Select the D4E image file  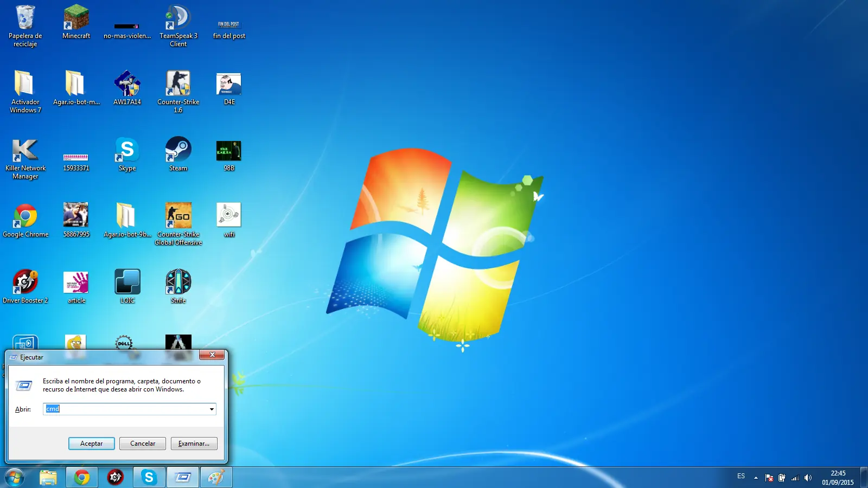[x=229, y=88]
